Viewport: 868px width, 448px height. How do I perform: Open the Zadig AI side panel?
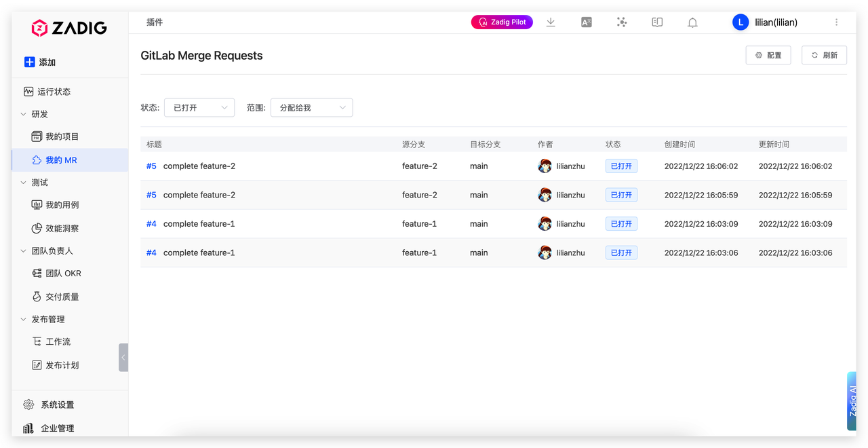click(851, 400)
